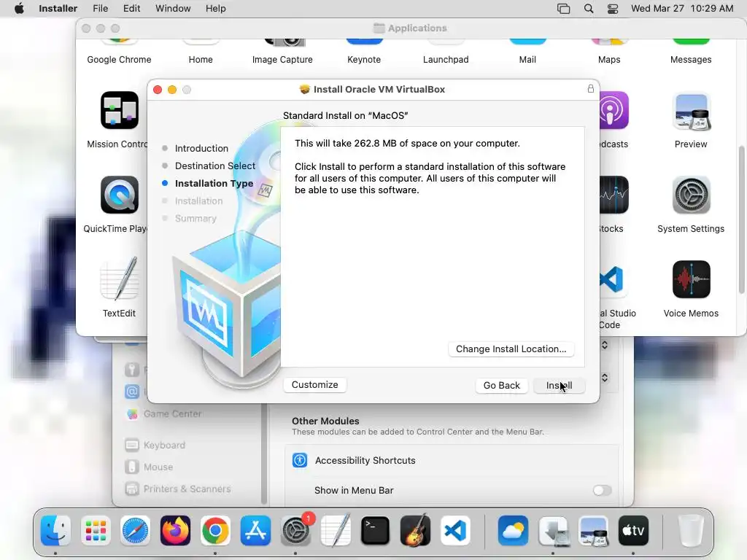
Task: Open Preview from the Dock
Action: [593, 531]
